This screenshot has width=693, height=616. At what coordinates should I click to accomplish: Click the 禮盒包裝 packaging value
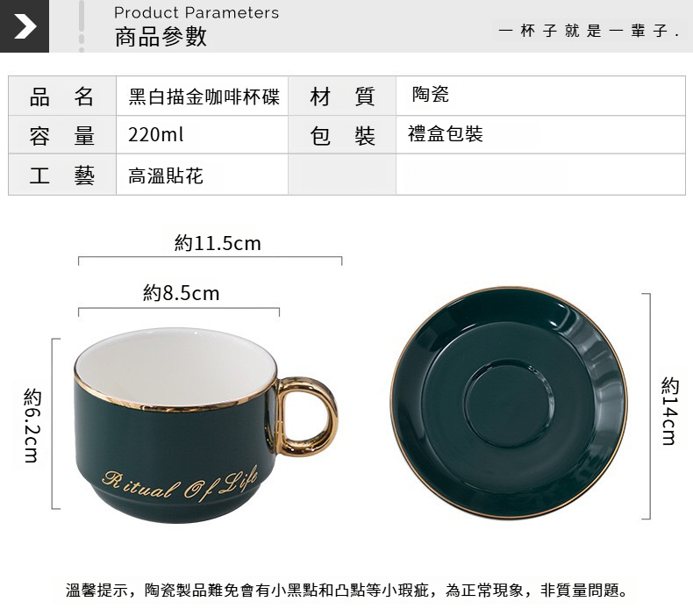[x=445, y=134]
